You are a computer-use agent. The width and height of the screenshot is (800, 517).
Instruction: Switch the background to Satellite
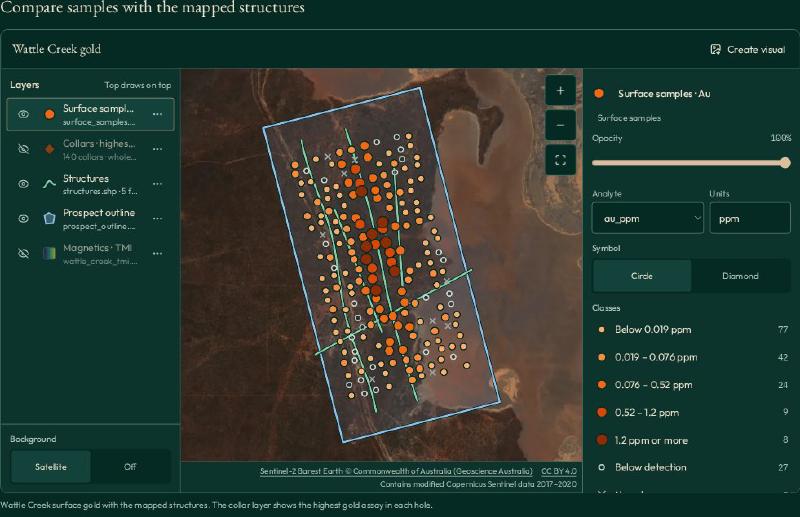(x=51, y=466)
